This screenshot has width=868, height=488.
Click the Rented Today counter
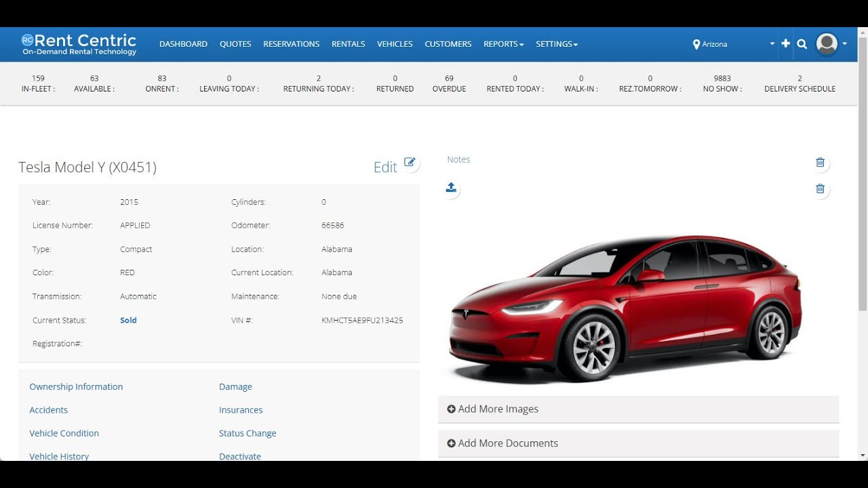[515, 83]
